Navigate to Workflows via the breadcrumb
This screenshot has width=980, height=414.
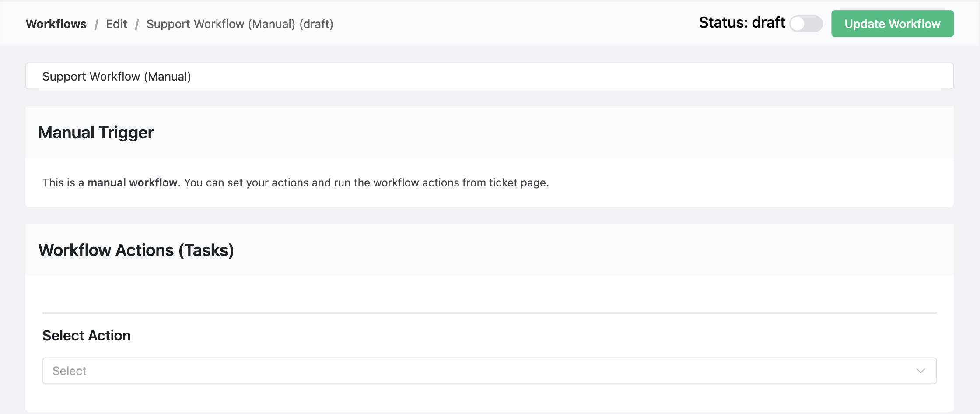[56, 24]
